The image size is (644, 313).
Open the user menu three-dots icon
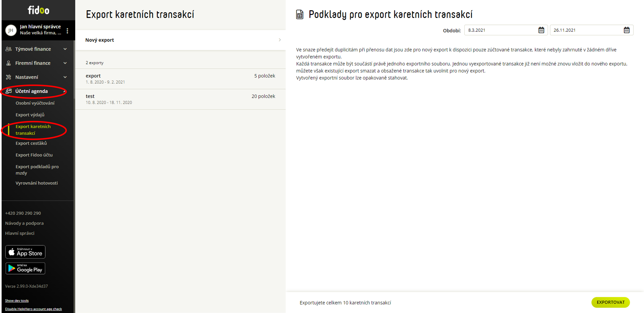click(67, 31)
